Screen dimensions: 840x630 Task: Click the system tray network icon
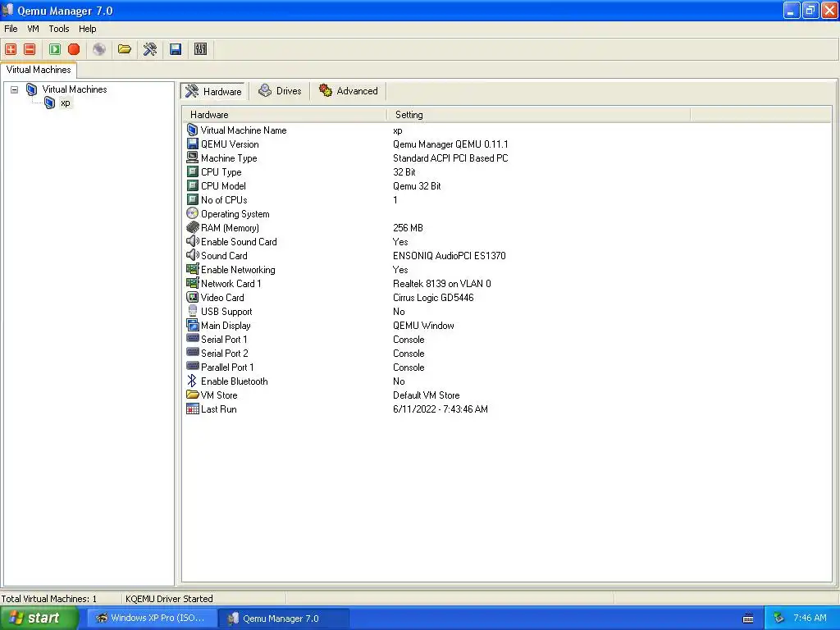(x=779, y=618)
